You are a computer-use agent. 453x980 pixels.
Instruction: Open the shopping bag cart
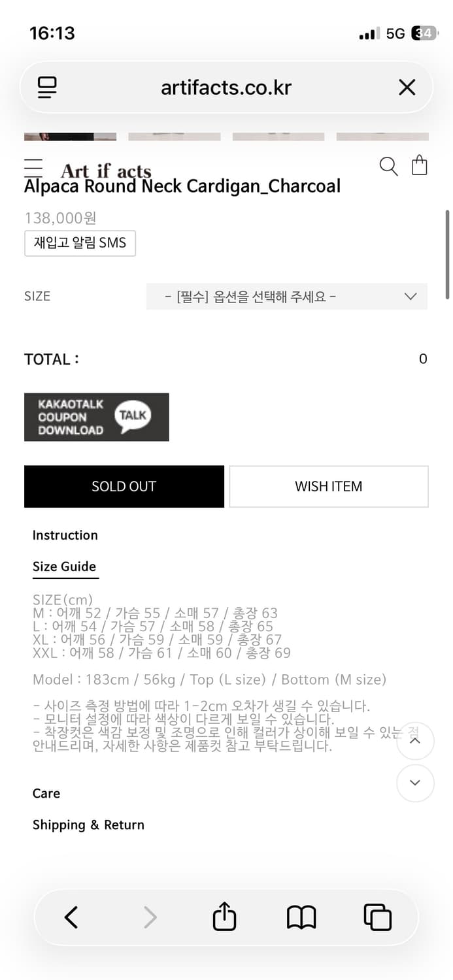click(x=420, y=165)
